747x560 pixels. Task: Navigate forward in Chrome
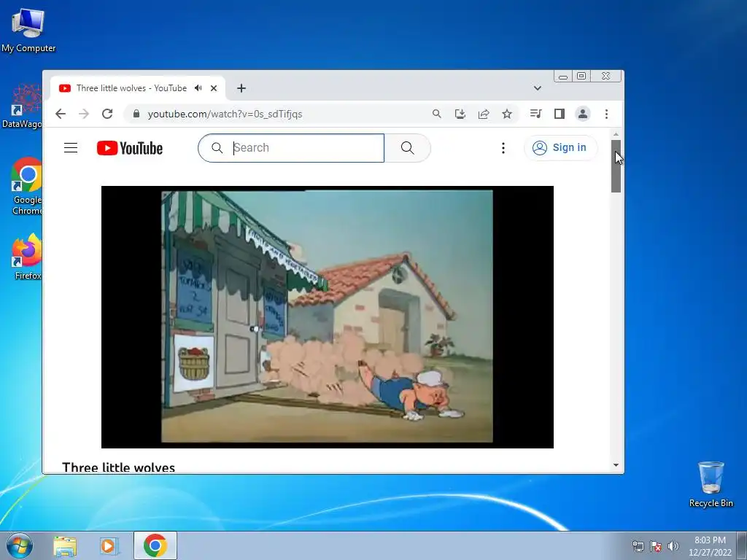84,114
